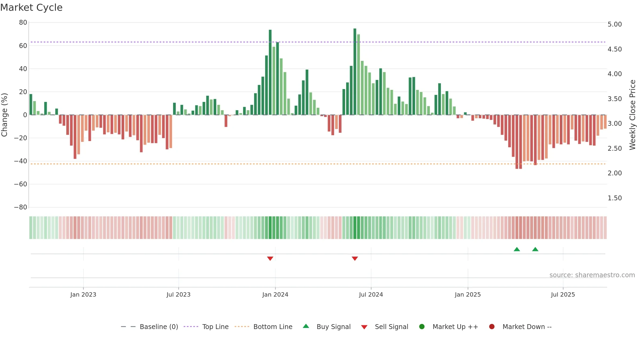Image resolution: width=644 pixels, height=362 pixels.
Task: Click the 80 tick on the left axis
Action: tap(23, 23)
